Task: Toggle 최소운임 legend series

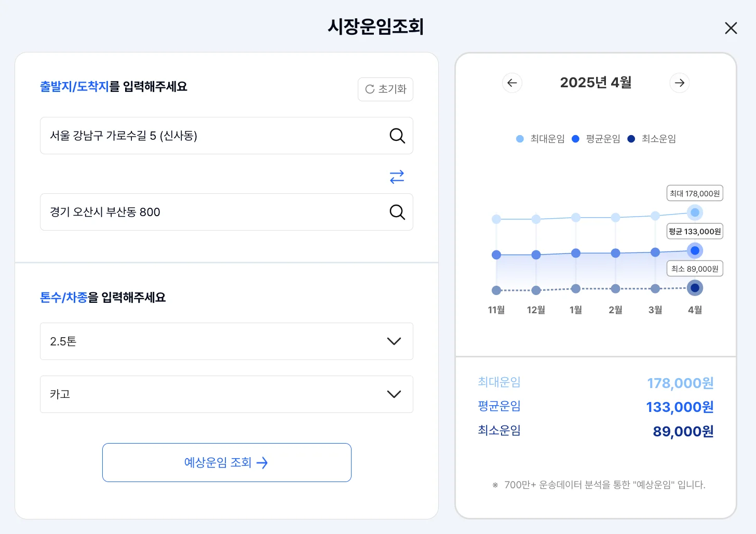Action: 652,139
